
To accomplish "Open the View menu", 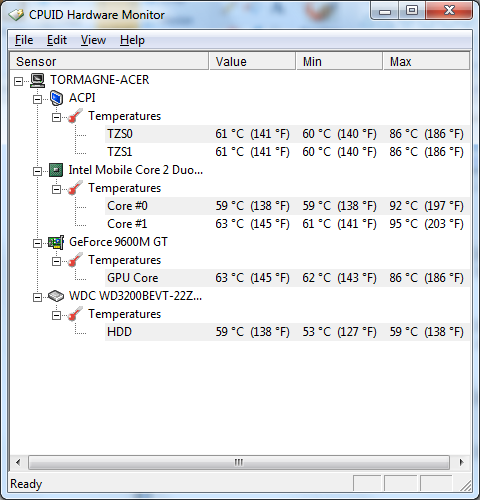I will tap(93, 40).
